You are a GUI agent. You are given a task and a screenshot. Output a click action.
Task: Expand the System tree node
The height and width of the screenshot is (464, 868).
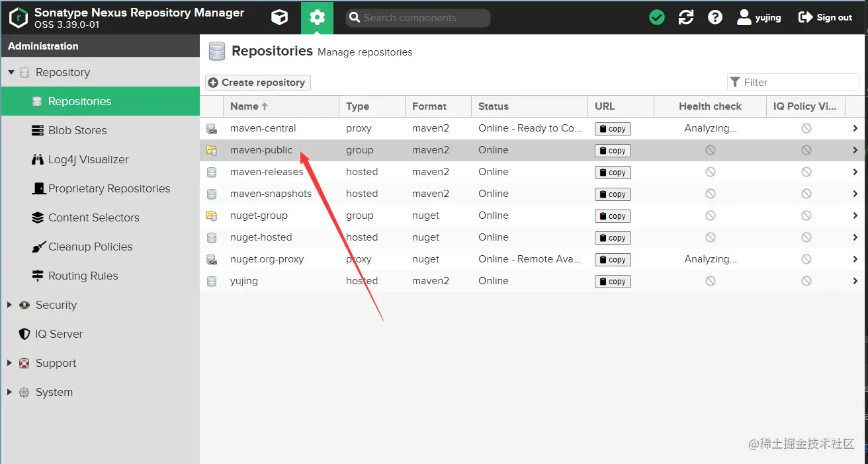9,392
